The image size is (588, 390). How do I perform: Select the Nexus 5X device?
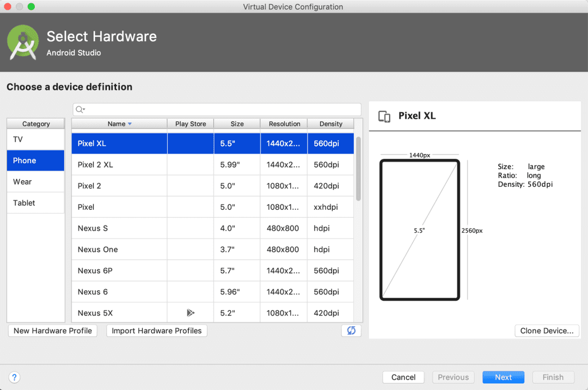[x=213, y=313]
